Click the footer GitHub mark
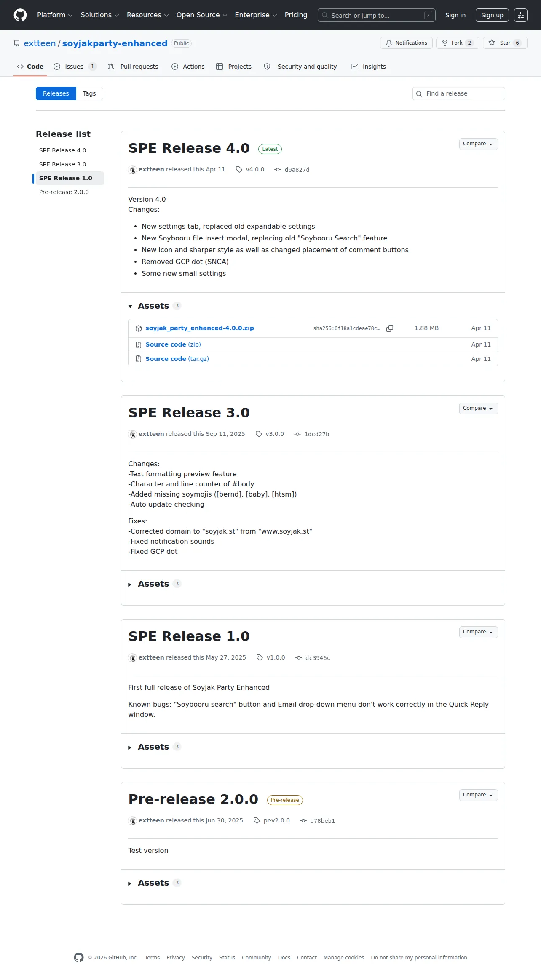541x980 pixels. (x=79, y=957)
